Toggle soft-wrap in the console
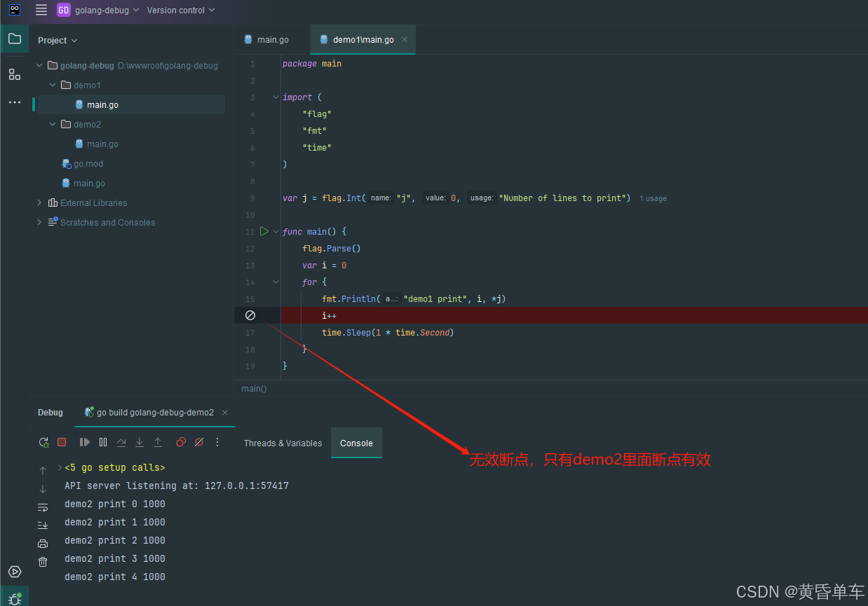868x606 pixels. tap(43, 507)
